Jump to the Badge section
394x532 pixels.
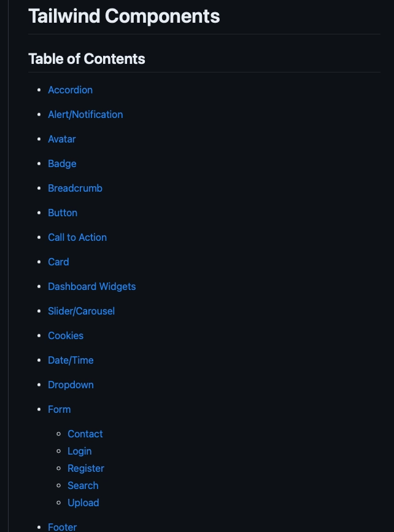point(62,163)
